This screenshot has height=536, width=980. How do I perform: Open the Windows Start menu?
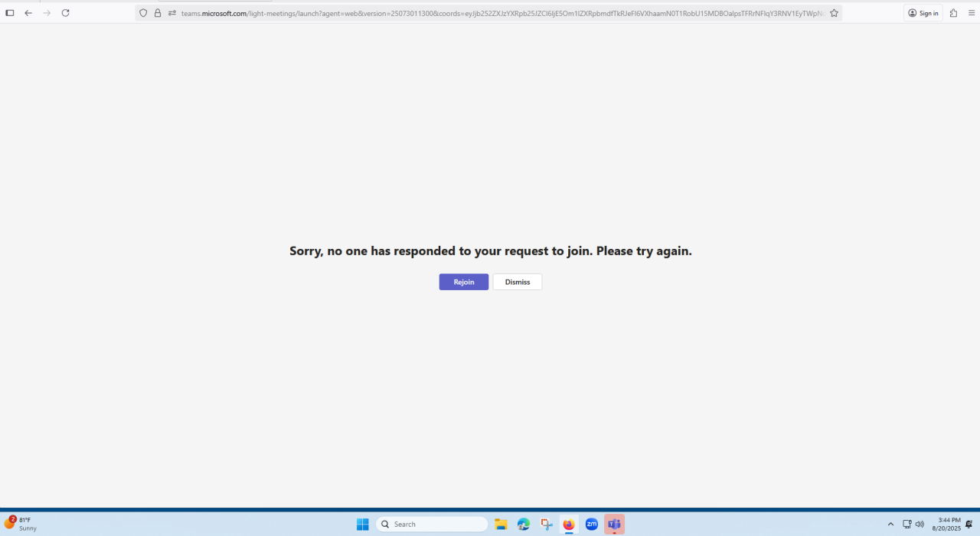[x=362, y=525]
